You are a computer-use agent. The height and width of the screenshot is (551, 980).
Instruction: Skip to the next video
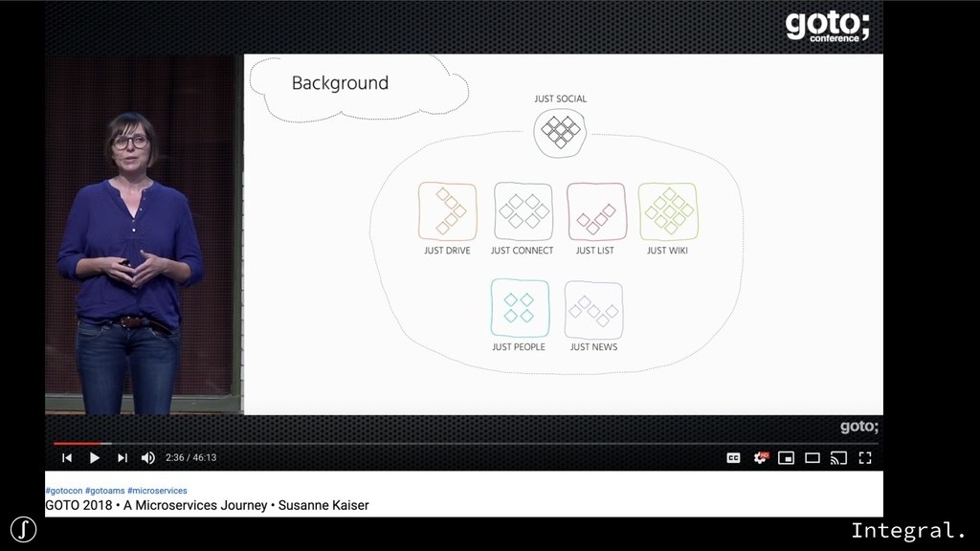[x=122, y=458]
